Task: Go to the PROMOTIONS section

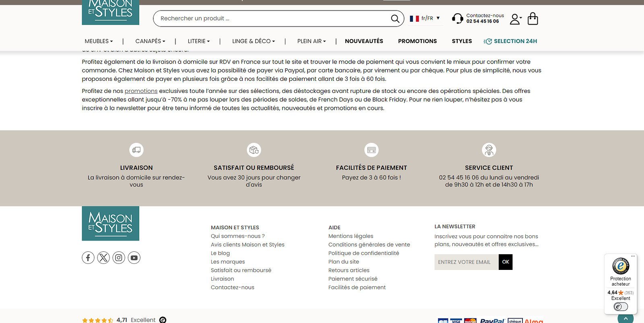Action: click(417, 41)
